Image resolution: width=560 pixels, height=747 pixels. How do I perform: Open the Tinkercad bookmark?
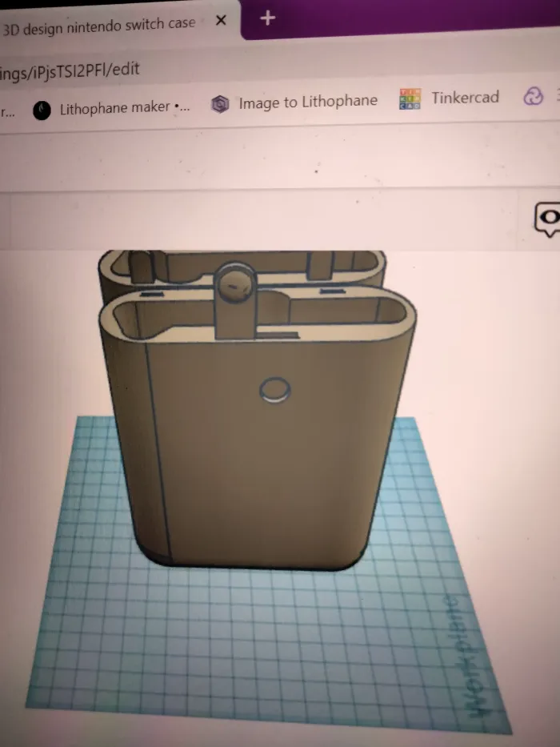coord(450,98)
